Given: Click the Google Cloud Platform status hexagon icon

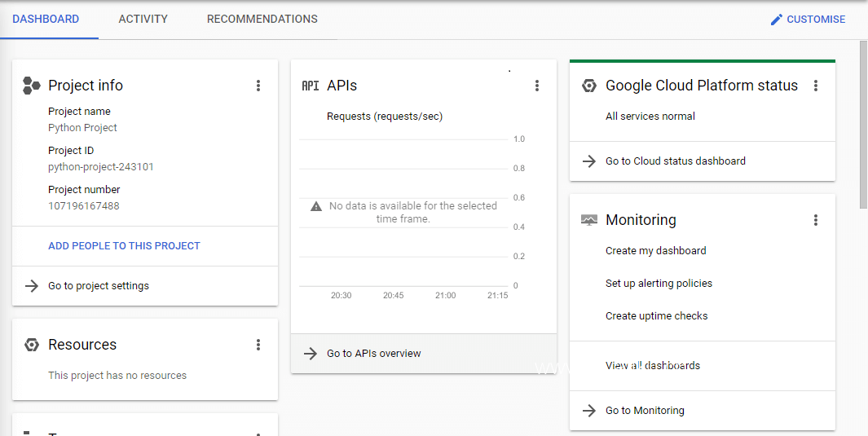Looking at the screenshot, I should point(589,86).
